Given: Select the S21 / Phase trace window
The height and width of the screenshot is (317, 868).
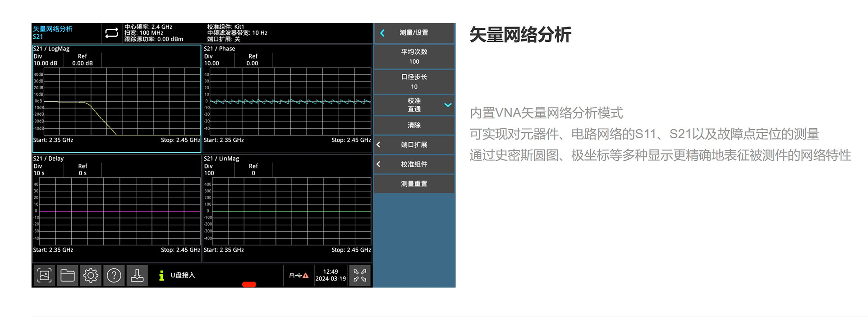Looking at the screenshot, I should 288,99.
